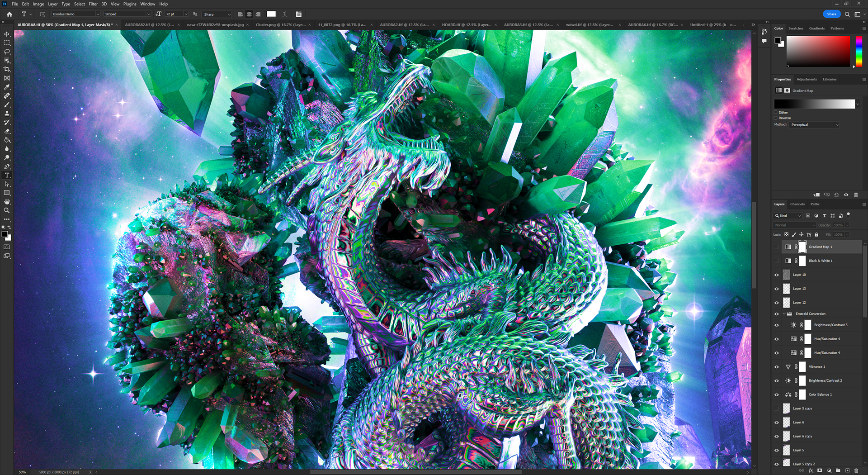
Task: Switch to the Channels tab
Action: [x=797, y=204]
